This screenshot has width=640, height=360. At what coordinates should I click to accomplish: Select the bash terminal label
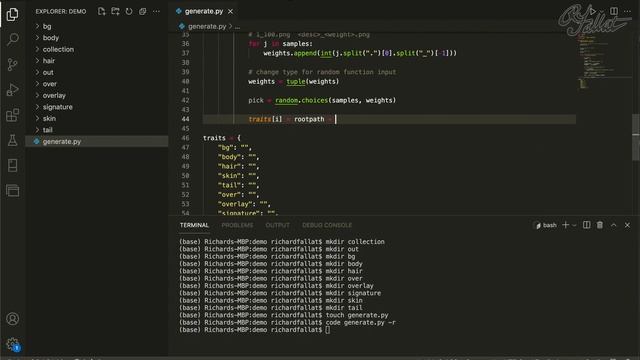pyautogui.click(x=545, y=225)
